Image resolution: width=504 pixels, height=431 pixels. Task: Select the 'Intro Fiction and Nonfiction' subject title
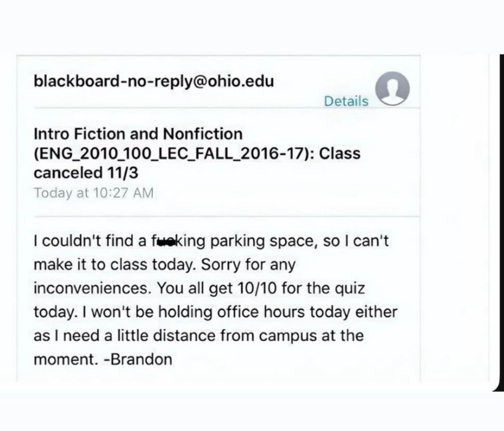click(x=138, y=134)
